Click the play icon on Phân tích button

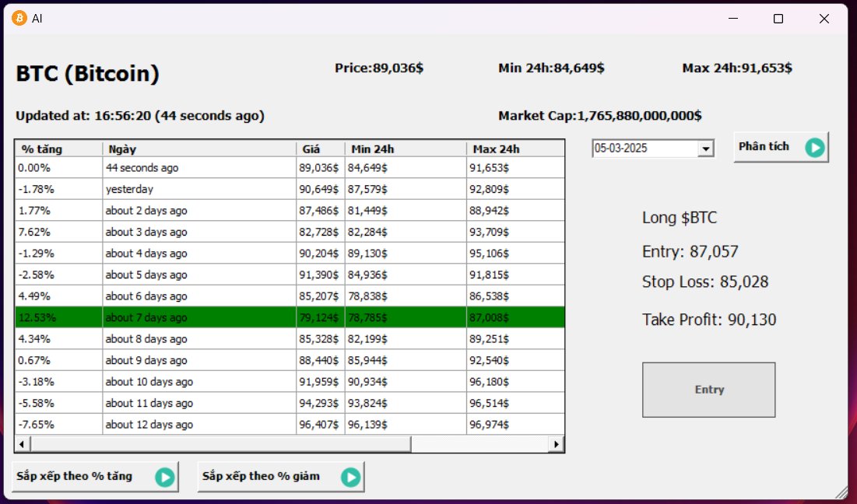pos(814,148)
